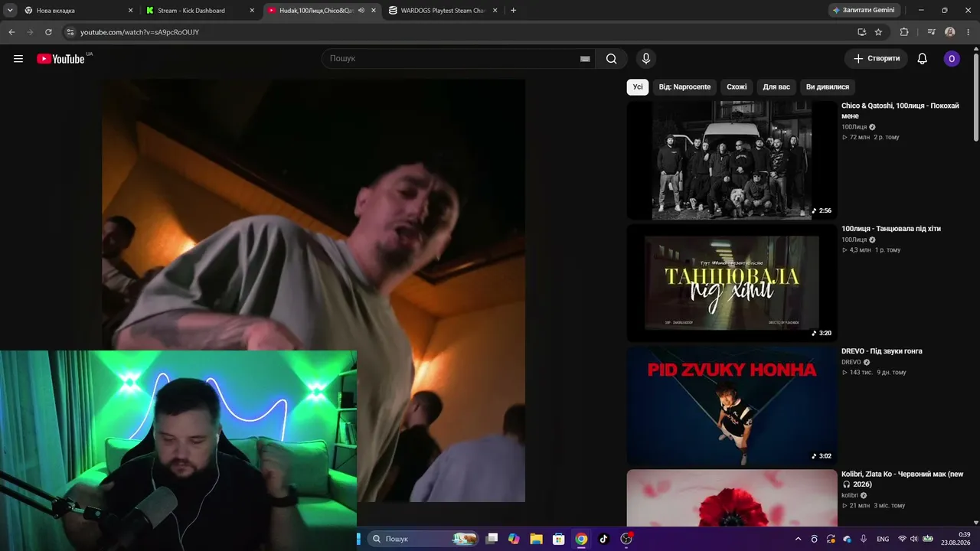980x551 pixels.
Task: Open Kolibri, Zlata Ko - Червоний мак title
Action: [x=903, y=479]
